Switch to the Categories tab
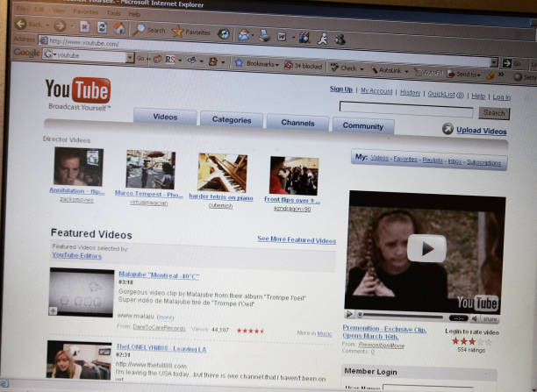The width and height of the screenshot is (537, 392). coord(232,120)
